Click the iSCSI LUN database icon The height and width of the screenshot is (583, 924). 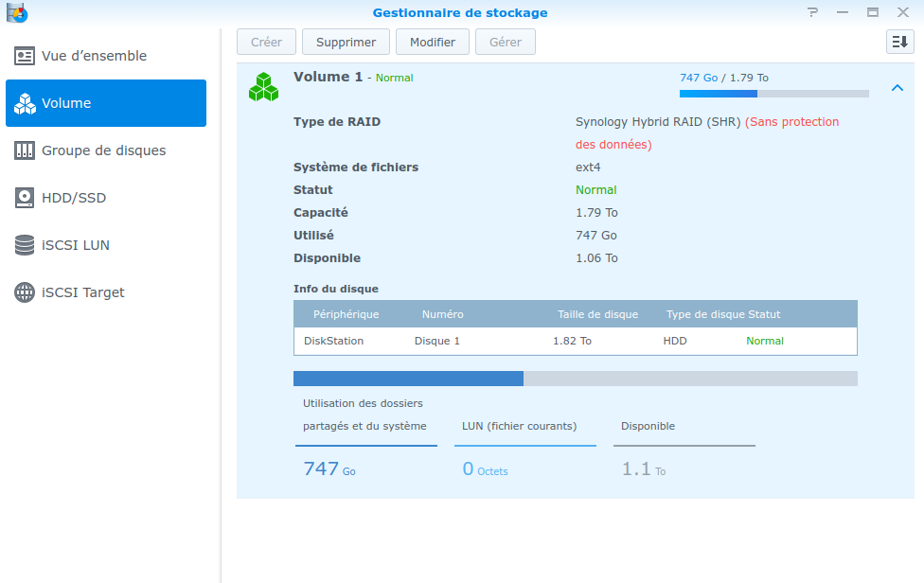point(25,245)
